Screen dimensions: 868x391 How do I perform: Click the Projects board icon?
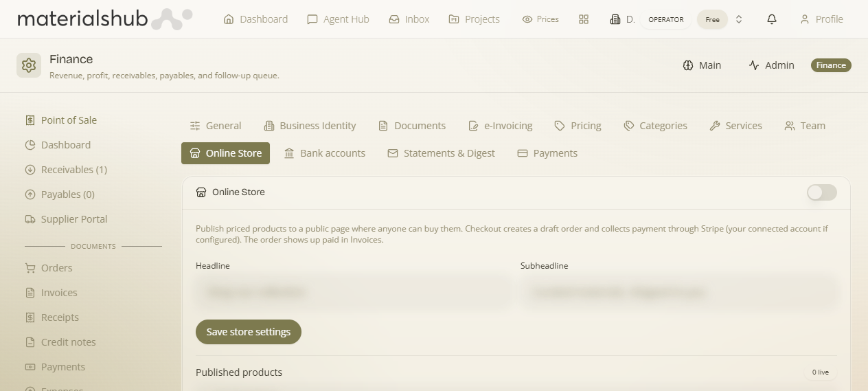click(454, 19)
